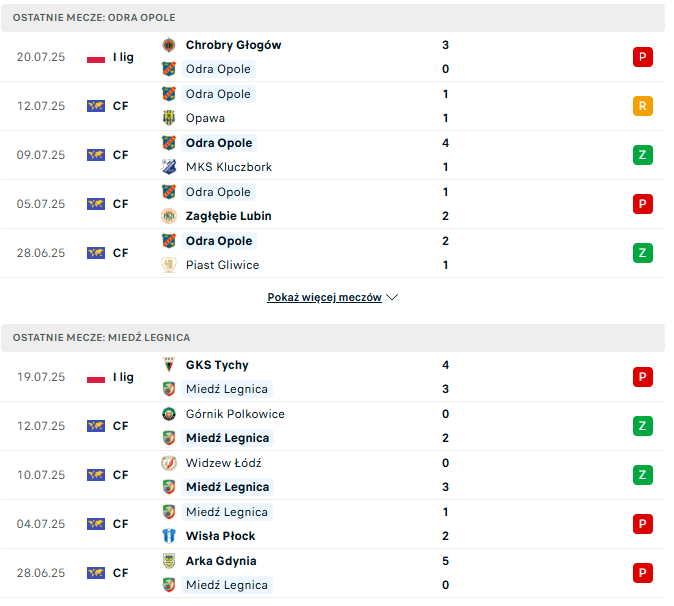The width and height of the screenshot is (674, 606).
Task: Click red P badge for Chrobry Głogów match
Action: [x=643, y=57]
